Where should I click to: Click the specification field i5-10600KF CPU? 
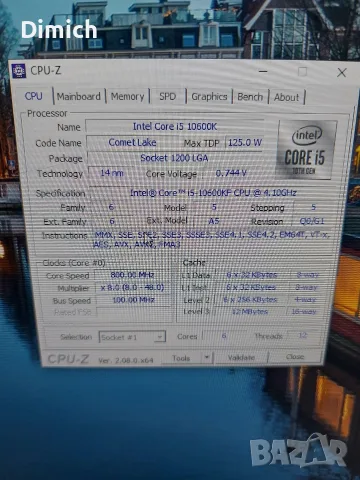pos(213,193)
